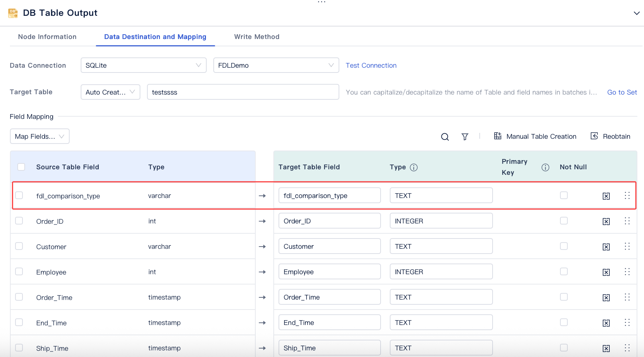Click the field filter funnel icon
This screenshot has width=644, height=357.
[x=465, y=137]
